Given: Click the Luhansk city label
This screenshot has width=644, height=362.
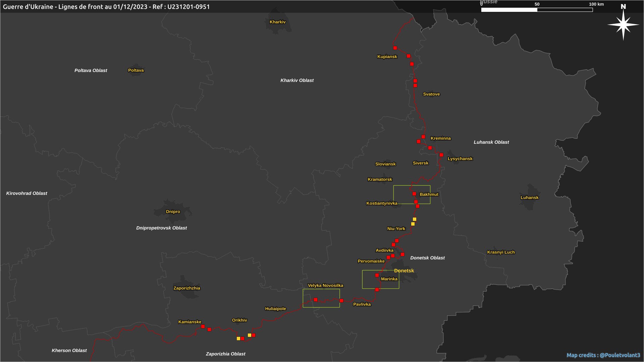Looking at the screenshot, I should pyautogui.click(x=530, y=198).
